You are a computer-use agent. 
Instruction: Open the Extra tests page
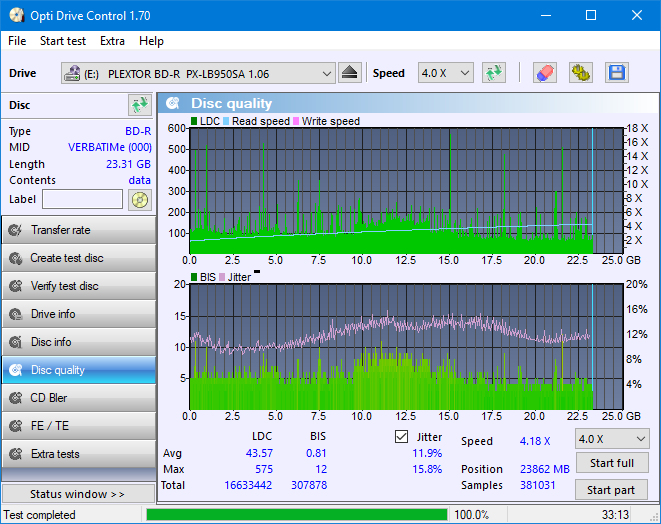[79, 454]
